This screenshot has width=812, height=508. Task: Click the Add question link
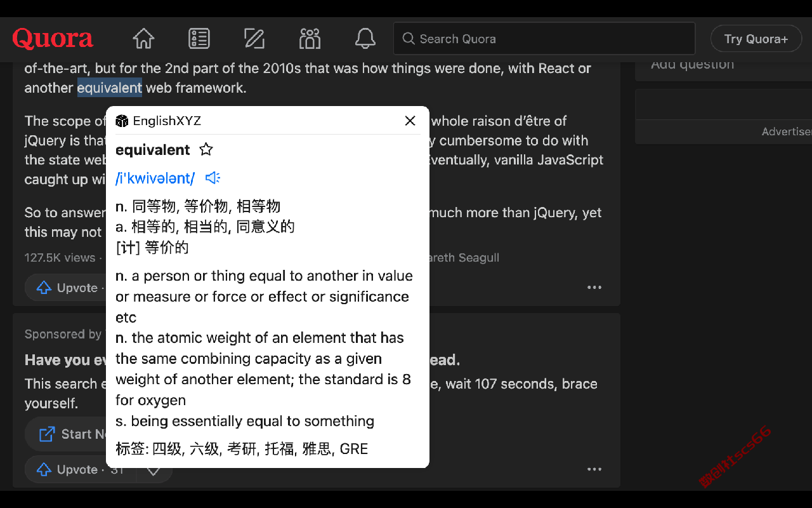pos(692,64)
